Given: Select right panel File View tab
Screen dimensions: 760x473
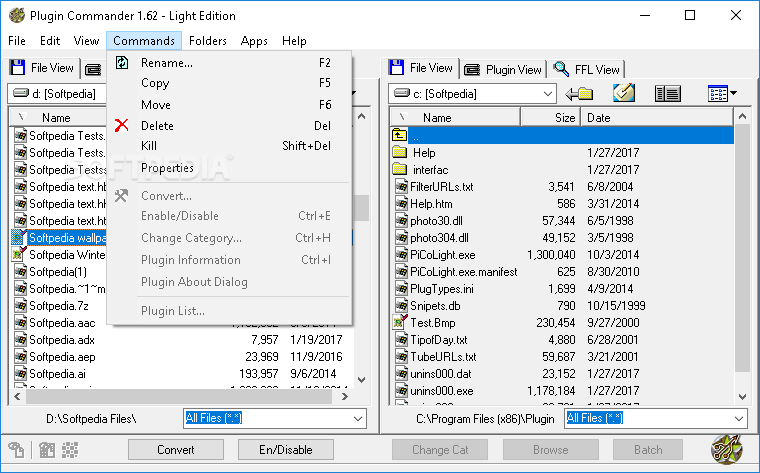Looking at the screenshot, I should coord(421,68).
